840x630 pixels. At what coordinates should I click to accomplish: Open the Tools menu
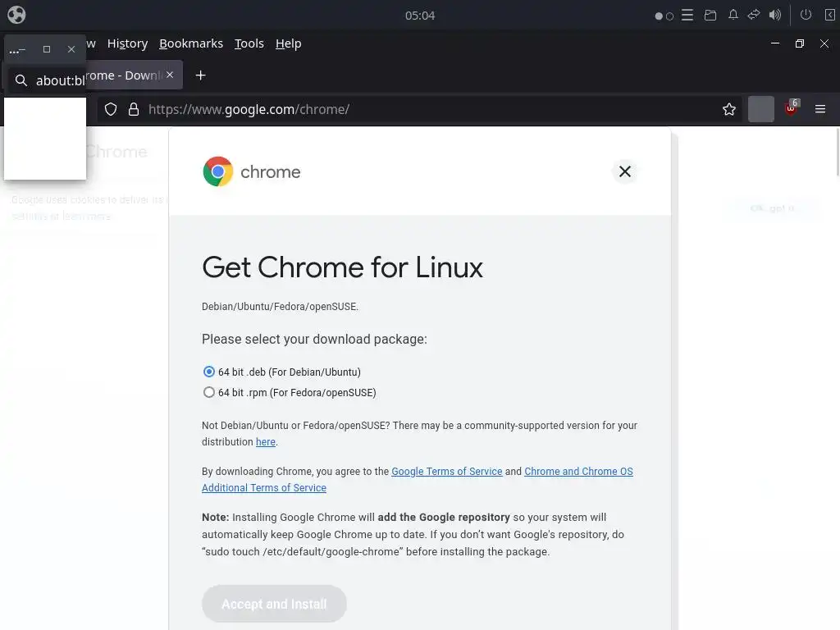pyautogui.click(x=249, y=43)
